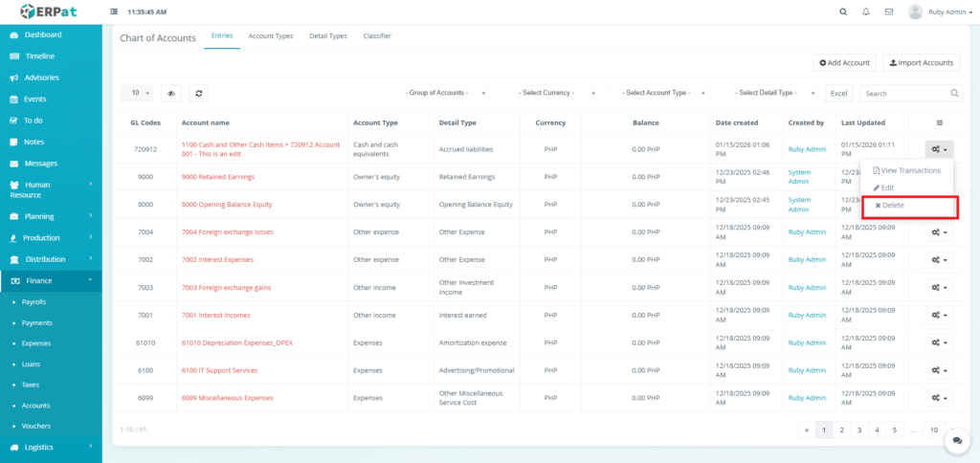Choose View Transactions in the actions menu
Viewport: 980px width, 463px height.
906,170
